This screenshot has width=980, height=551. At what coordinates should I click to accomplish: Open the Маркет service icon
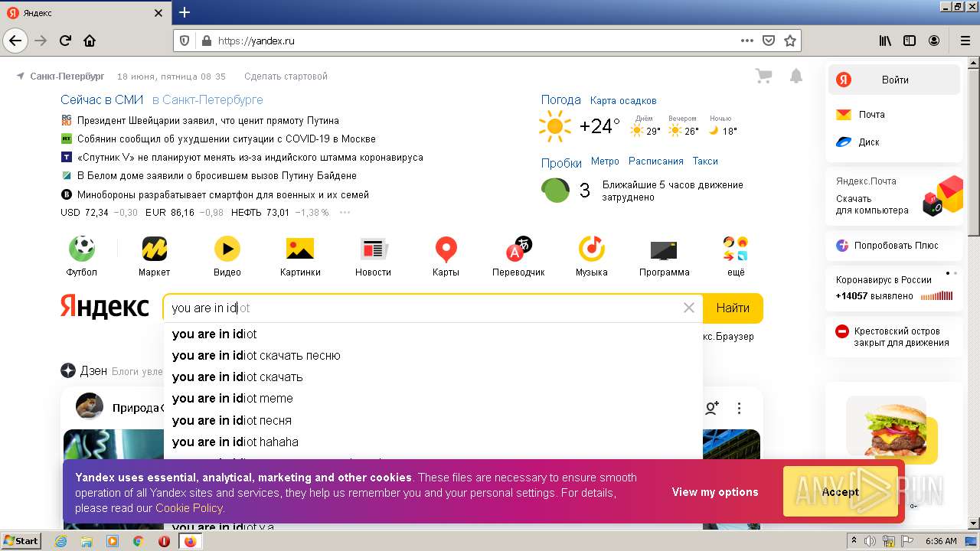tap(155, 249)
